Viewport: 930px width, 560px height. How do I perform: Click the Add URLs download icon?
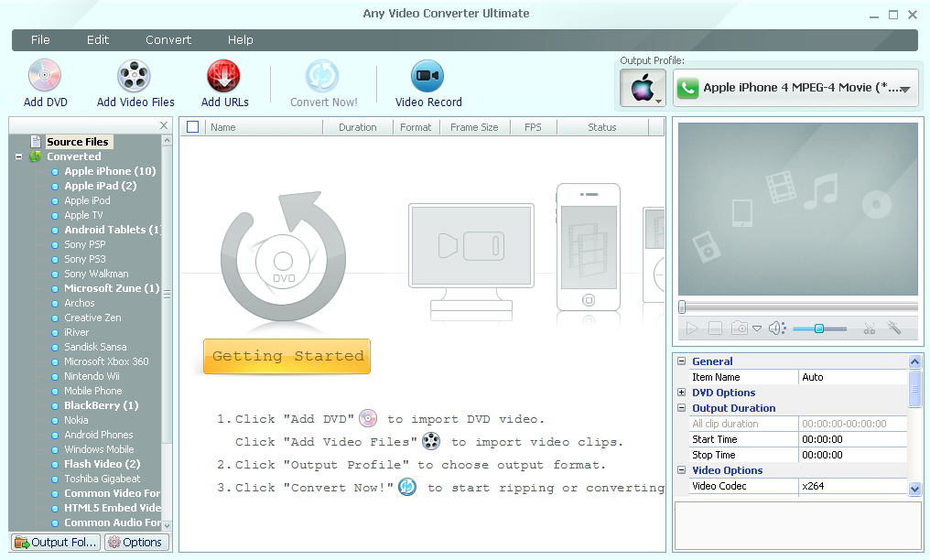point(224,76)
